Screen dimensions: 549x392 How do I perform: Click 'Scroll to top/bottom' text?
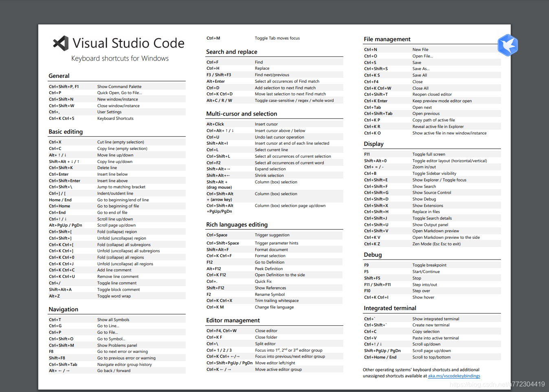431,357
